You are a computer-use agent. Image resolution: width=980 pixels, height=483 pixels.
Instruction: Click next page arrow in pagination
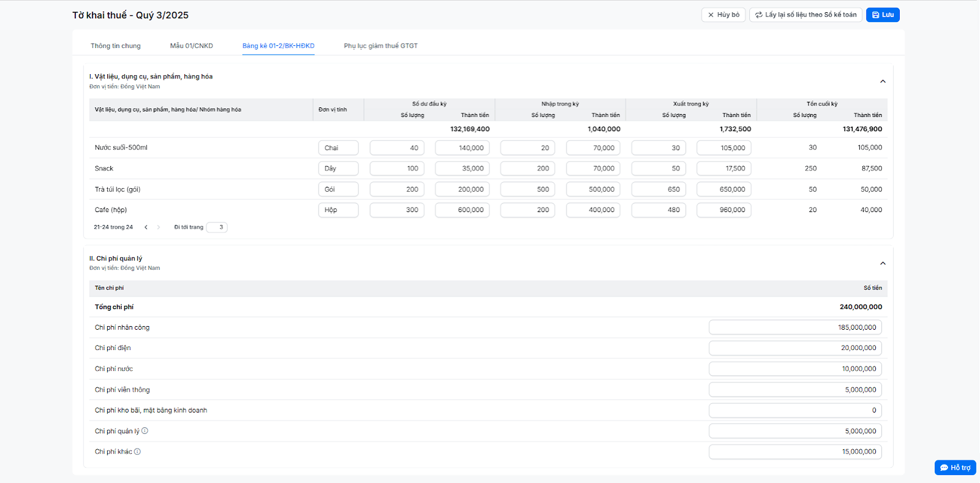point(159,227)
